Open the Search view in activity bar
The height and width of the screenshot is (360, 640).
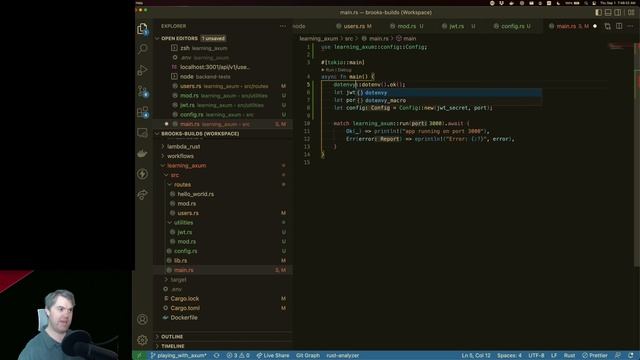[x=142, y=49]
